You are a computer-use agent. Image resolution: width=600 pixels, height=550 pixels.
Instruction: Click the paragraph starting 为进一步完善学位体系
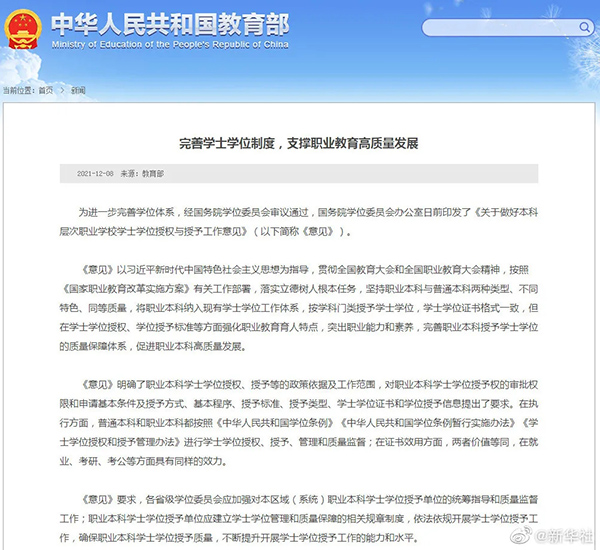pos(300,222)
